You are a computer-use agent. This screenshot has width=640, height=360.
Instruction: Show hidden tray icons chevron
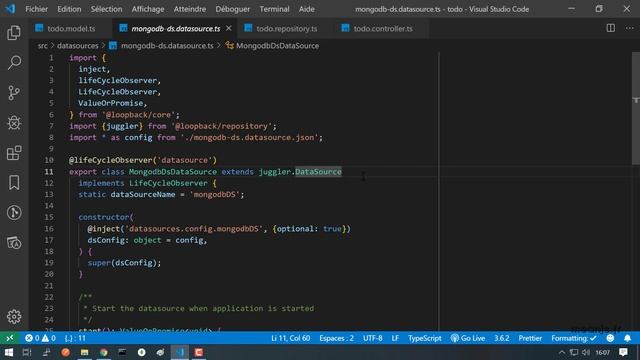562,352
